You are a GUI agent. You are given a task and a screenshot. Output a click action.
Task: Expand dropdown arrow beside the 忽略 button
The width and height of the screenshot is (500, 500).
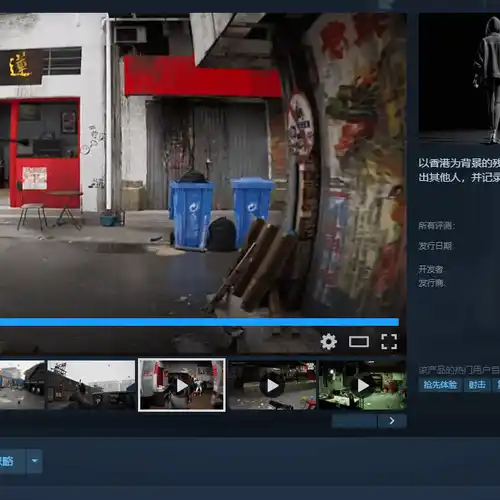[35, 461]
